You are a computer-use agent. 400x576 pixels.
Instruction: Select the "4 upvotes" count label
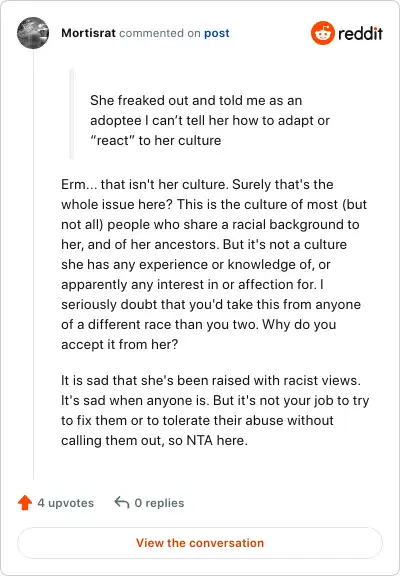pyautogui.click(x=66, y=503)
